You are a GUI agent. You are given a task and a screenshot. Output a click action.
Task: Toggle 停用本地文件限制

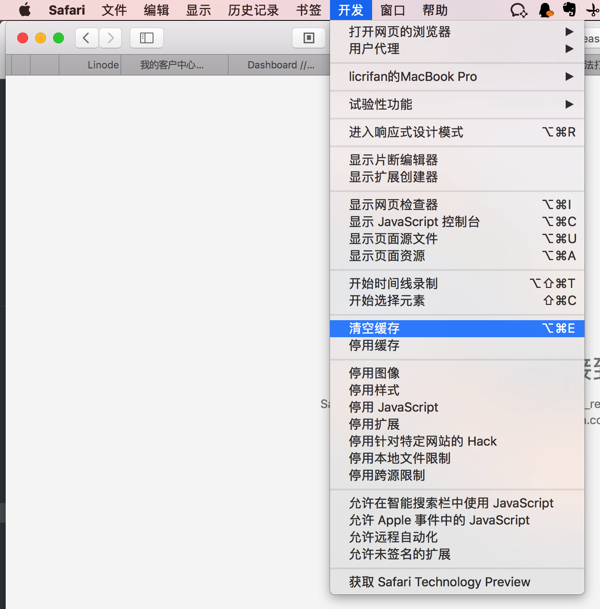[457, 458]
